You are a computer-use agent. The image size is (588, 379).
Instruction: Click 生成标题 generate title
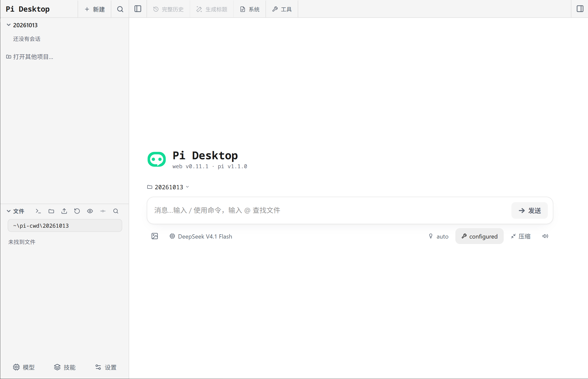pos(212,9)
